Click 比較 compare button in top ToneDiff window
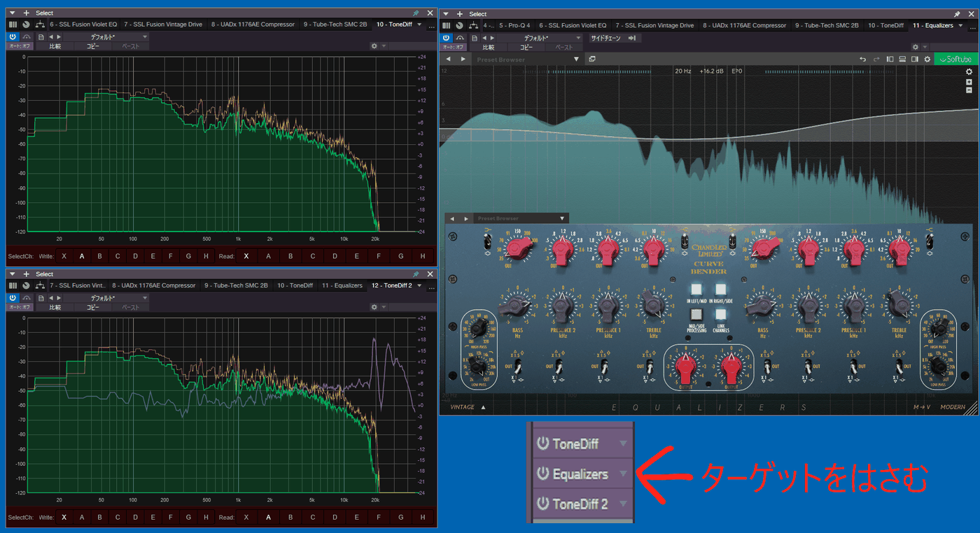980x533 pixels. point(55,46)
